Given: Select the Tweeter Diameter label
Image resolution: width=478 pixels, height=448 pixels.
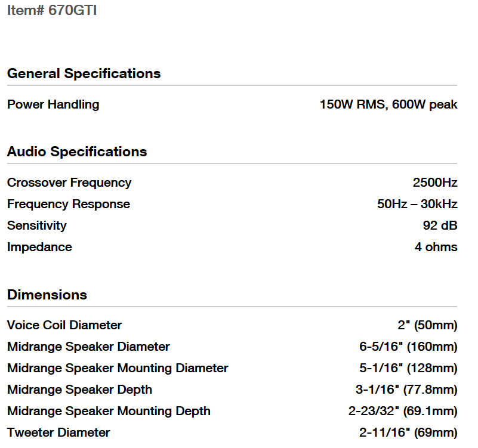Looking at the screenshot, I should [58, 432].
